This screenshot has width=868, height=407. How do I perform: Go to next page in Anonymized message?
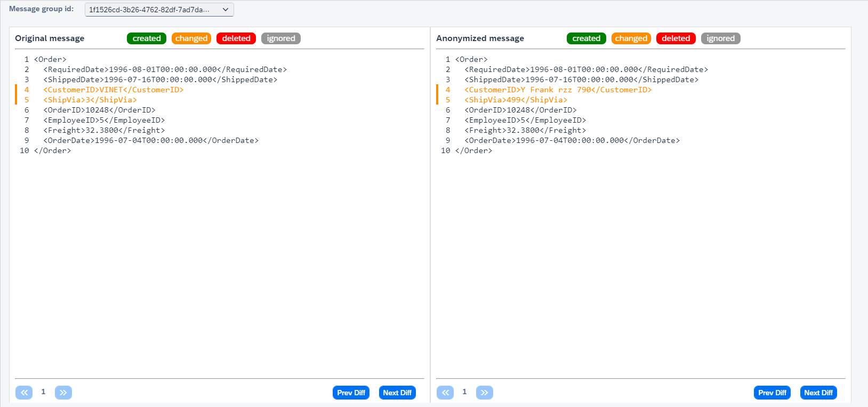coord(485,393)
